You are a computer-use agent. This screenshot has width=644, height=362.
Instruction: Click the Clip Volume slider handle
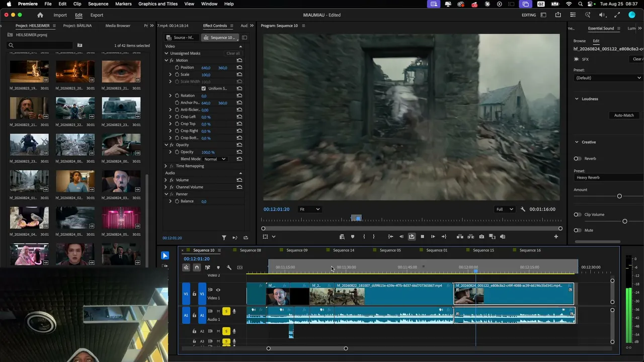625,221
